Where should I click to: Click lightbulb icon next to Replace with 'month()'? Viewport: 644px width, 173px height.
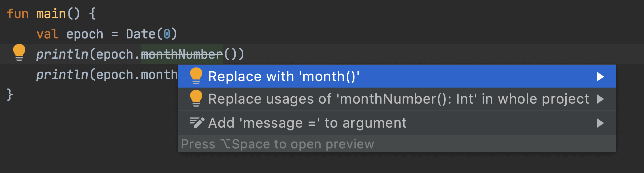pos(196,76)
